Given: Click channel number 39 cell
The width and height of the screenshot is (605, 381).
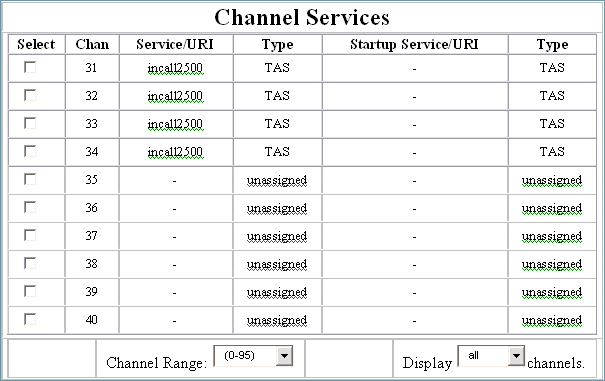Looking at the screenshot, I should [x=91, y=292].
